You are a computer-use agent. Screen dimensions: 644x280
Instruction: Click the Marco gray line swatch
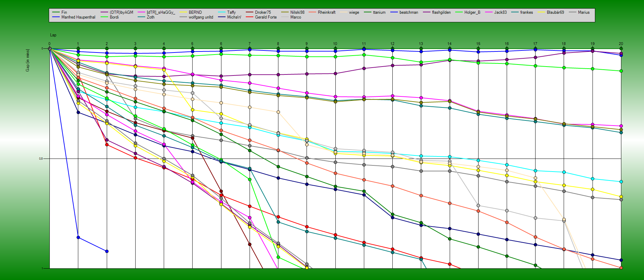[x=285, y=17]
